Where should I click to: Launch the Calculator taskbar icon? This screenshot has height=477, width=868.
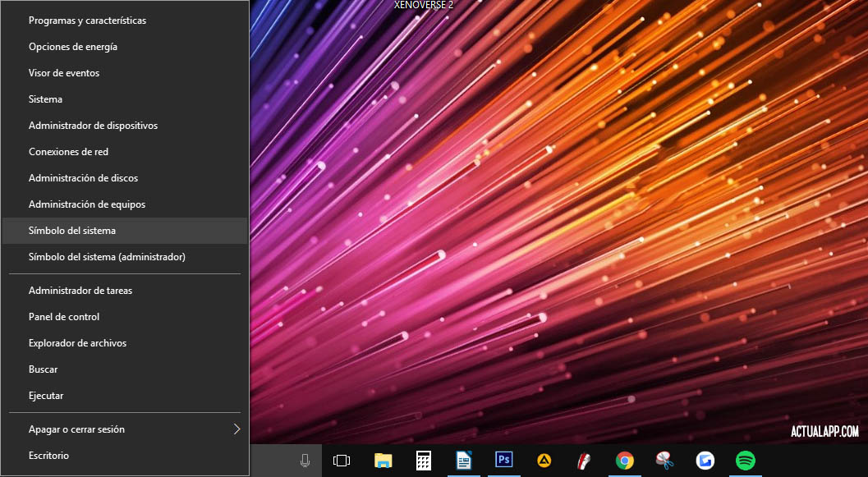[x=424, y=461]
